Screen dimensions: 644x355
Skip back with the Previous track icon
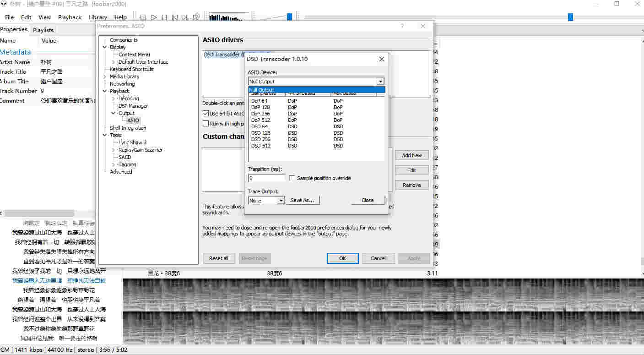pyautogui.click(x=175, y=17)
